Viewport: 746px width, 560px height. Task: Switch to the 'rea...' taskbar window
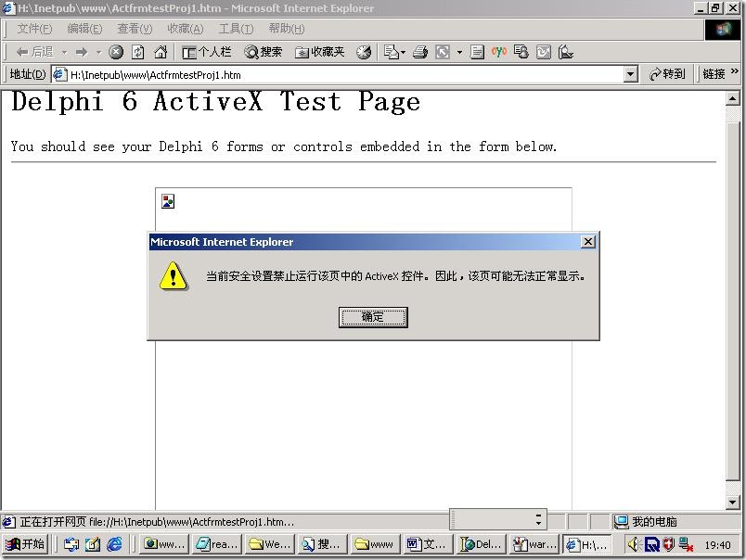(x=216, y=544)
